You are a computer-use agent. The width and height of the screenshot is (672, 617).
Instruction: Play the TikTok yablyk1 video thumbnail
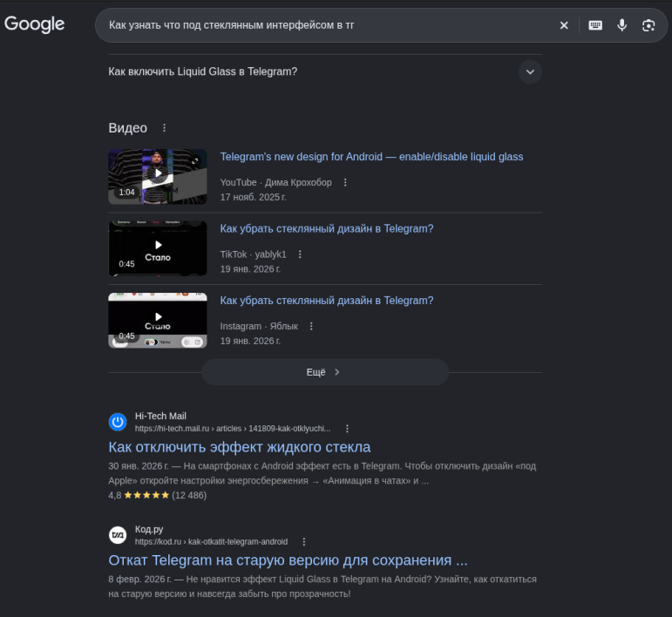tap(158, 248)
